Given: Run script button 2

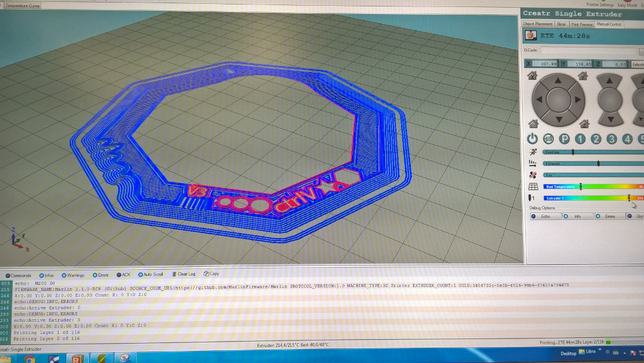Looking at the screenshot, I should coord(596,139).
